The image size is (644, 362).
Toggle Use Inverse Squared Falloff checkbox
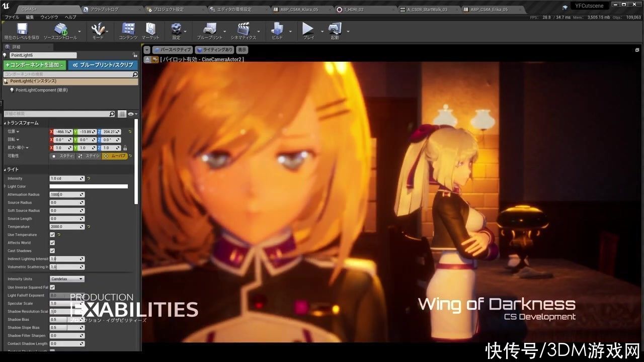[52, 287]
